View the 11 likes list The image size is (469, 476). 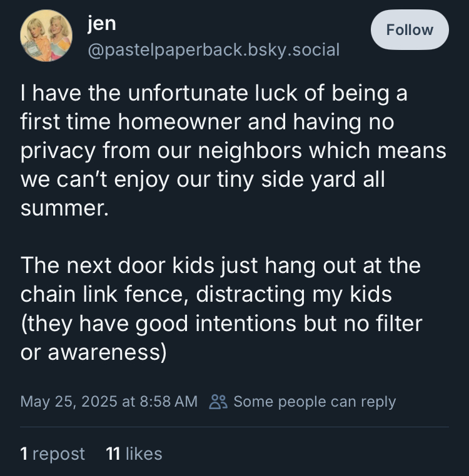point(134,454)
